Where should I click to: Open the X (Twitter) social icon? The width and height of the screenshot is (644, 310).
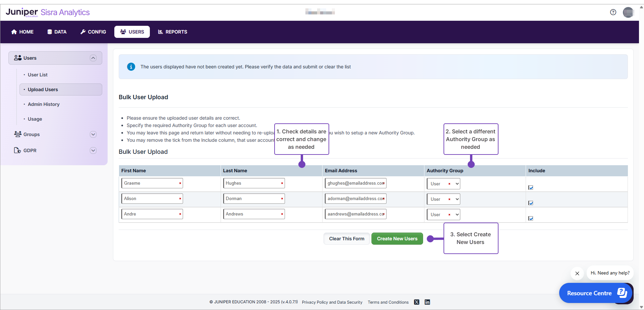click(x=416, y=302)
